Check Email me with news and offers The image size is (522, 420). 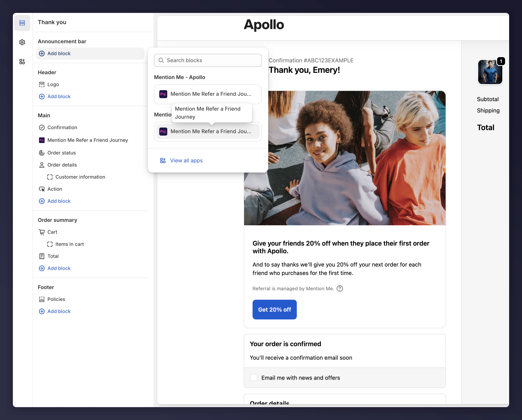coord(254,378)
